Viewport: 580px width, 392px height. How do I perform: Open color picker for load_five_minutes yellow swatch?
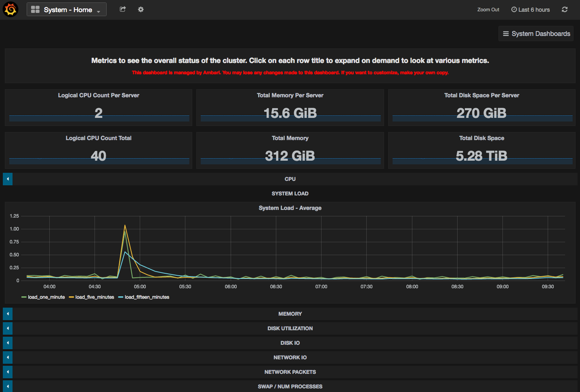point(71,297)
